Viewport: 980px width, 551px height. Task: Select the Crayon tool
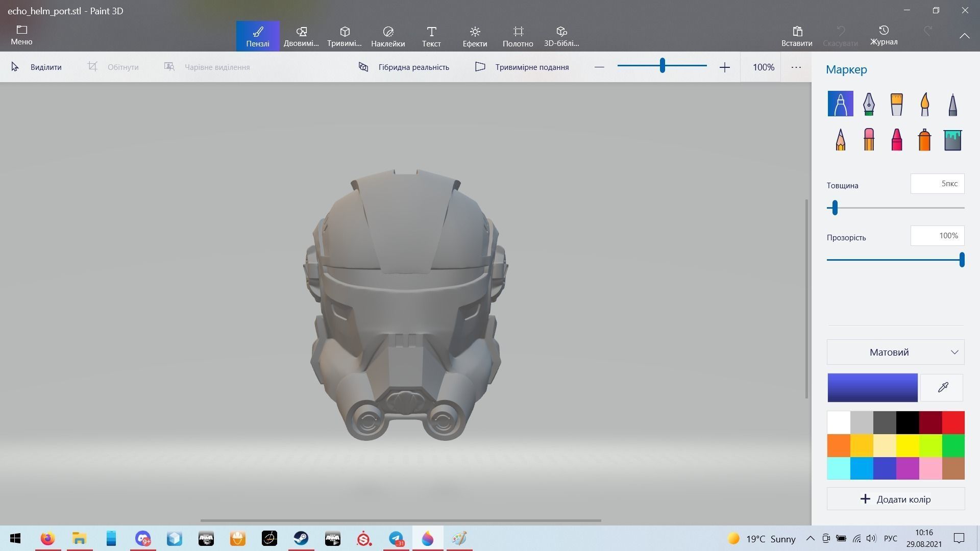click(896, 139)
